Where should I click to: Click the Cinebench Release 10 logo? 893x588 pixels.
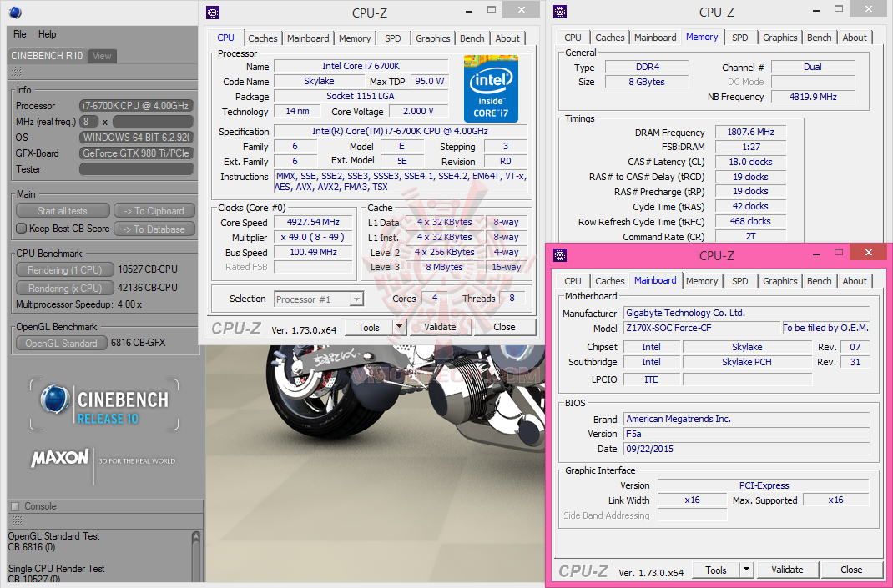[x=105, y=405]
